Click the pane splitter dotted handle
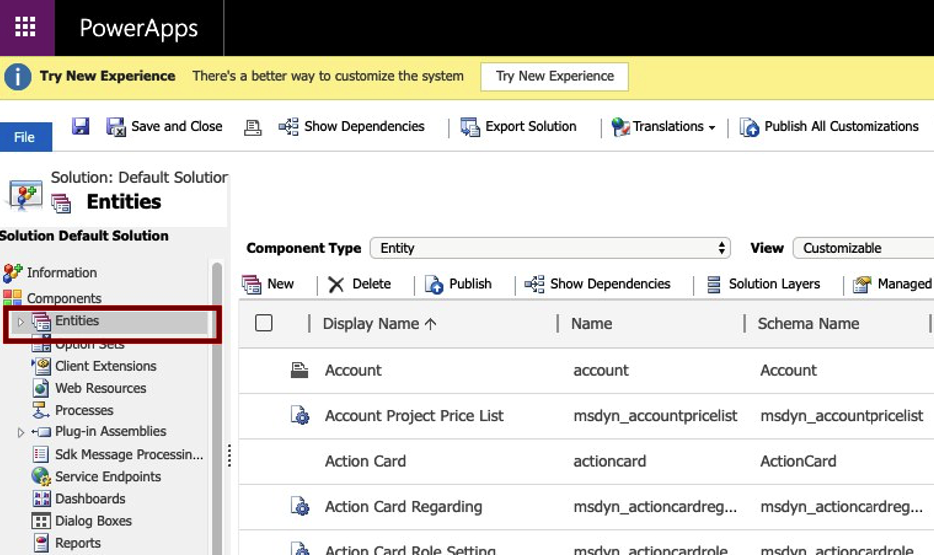The width and height of the screenshot is (934, 555). 229,456
